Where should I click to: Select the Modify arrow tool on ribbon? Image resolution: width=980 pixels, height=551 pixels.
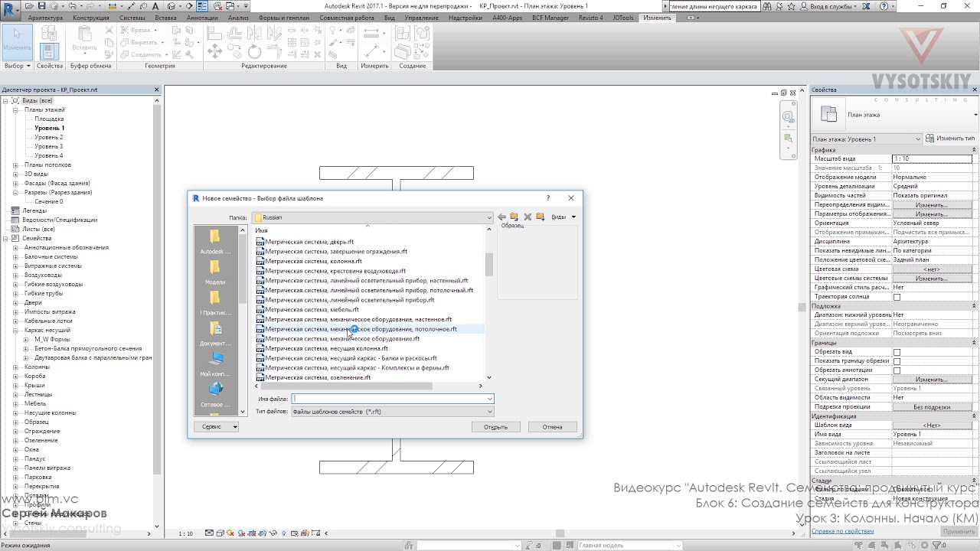pos(17,41)
